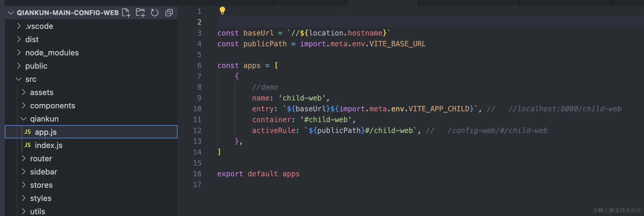
Task: Click the New Folder icon in explorer header
Action: click(140, 13)
